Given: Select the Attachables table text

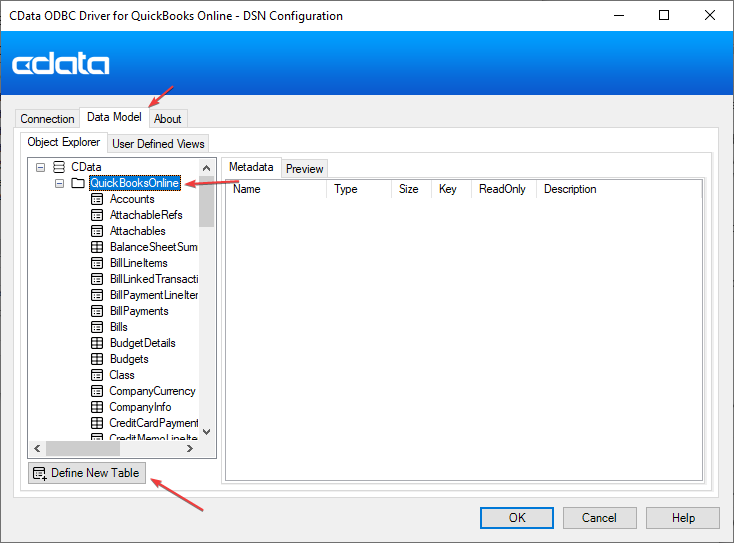Looking at the screenshot, I should tap(138, 231).
